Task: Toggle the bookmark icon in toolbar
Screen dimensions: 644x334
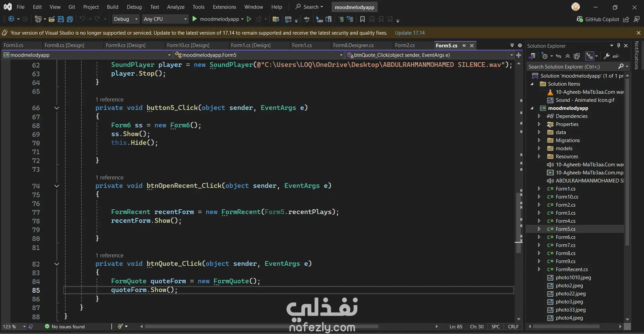Action: 362,19
